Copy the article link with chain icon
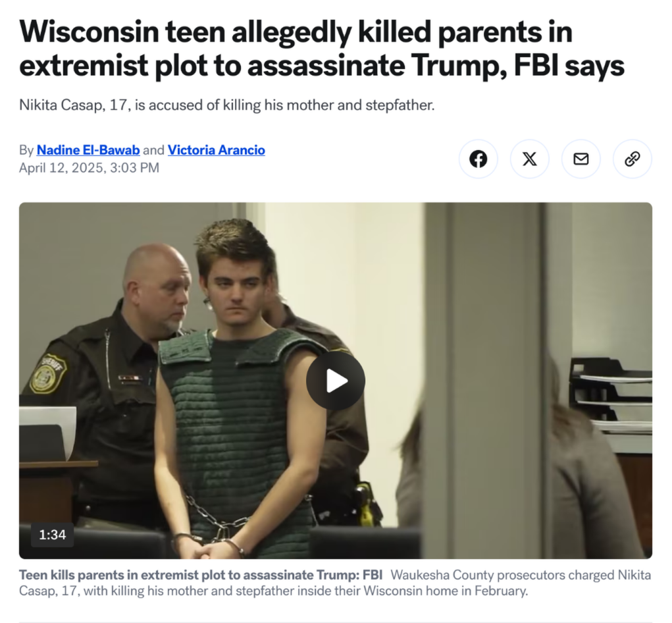This screenshot has height=623, width=672. tap(632, 159)
